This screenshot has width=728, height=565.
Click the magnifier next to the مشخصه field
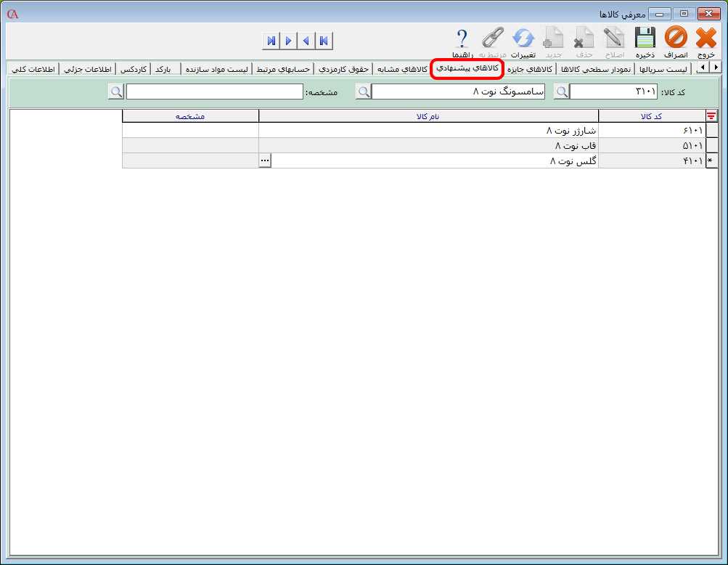pos(116,92)
